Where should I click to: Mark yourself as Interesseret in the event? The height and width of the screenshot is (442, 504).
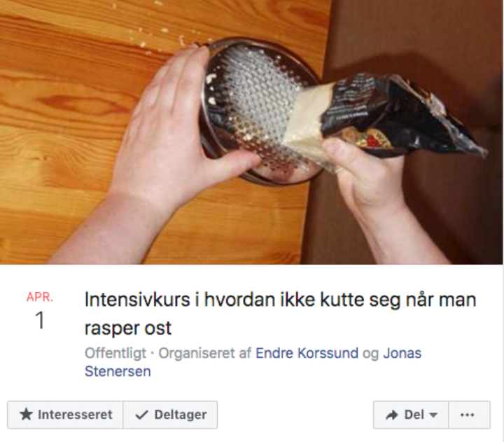pos(65,415)
